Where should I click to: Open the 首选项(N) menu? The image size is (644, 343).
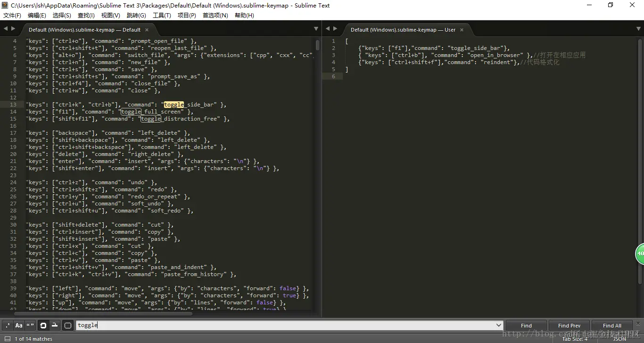[215, 16]
